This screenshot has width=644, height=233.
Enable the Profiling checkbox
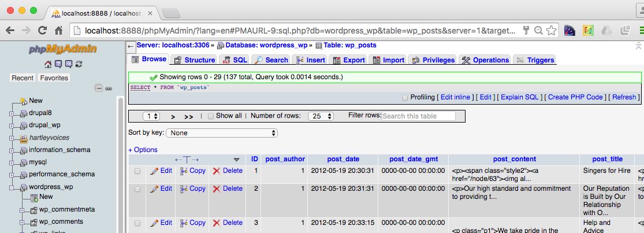click(x=405, y=98)
